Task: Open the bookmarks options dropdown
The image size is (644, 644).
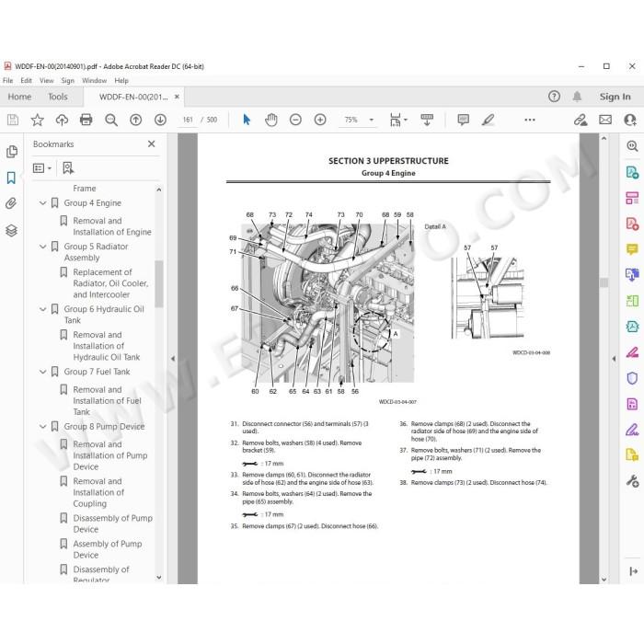Action: point(42,168)
